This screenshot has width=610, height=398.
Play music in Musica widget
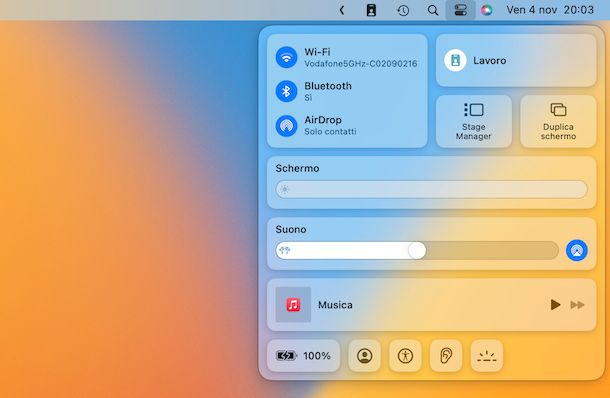pyautogui.click(x=555, y=305)
